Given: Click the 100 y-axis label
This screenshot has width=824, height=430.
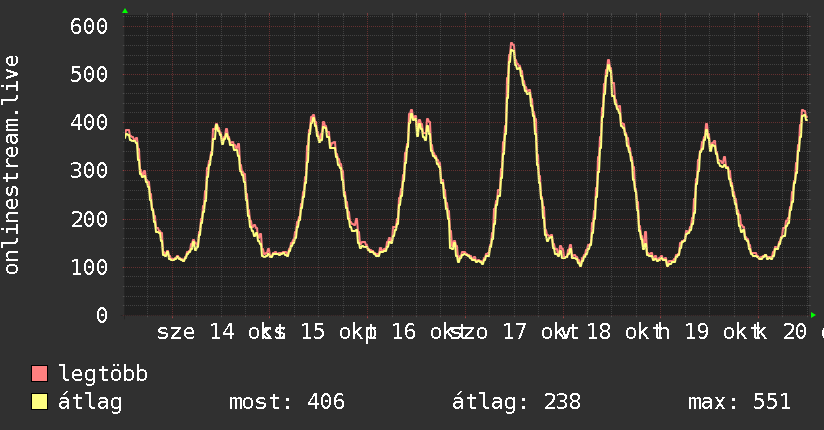Looking at the screenshot, I should click(89, 268).
